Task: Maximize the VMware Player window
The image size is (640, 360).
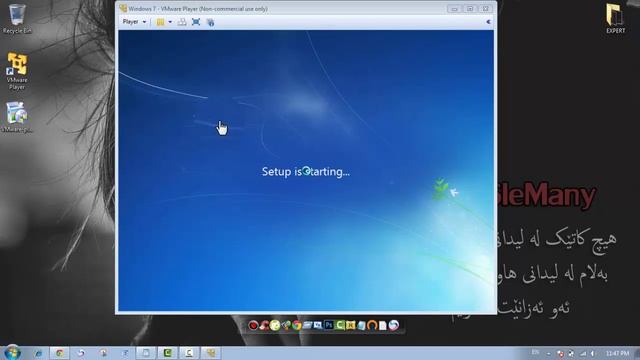Action: click(470, 9)
